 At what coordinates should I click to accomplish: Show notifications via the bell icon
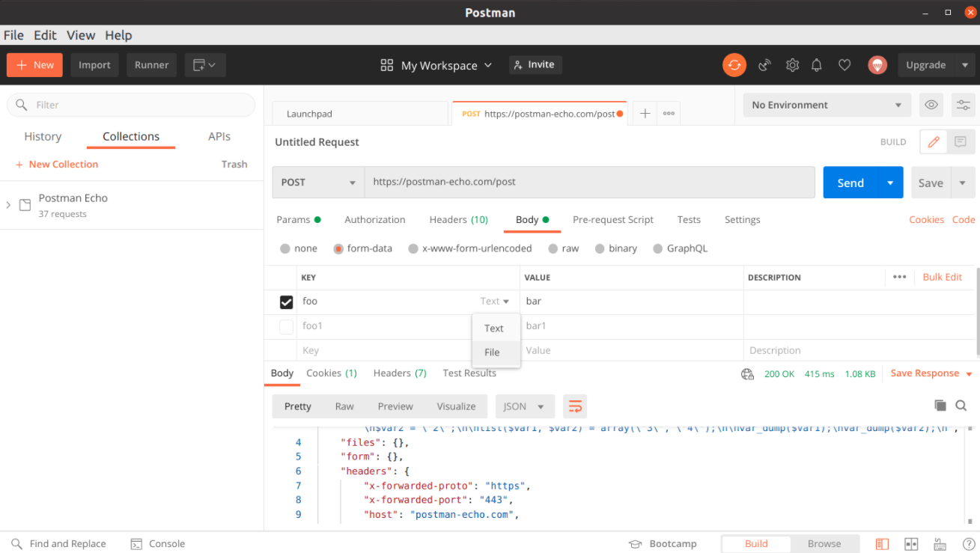tap(817, 65)
